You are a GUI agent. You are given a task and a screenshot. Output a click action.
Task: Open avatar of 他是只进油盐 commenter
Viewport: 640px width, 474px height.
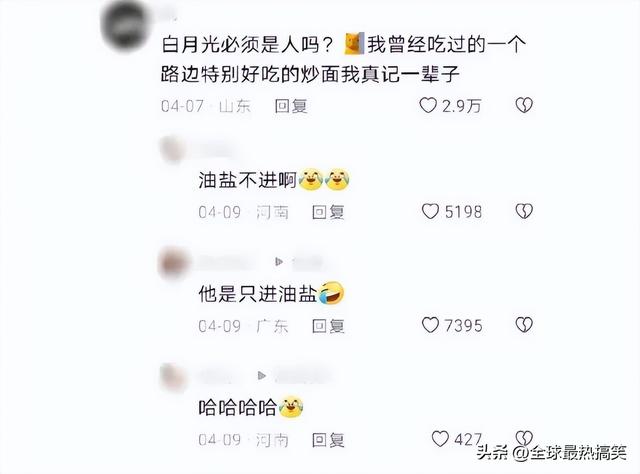point(173,263)
